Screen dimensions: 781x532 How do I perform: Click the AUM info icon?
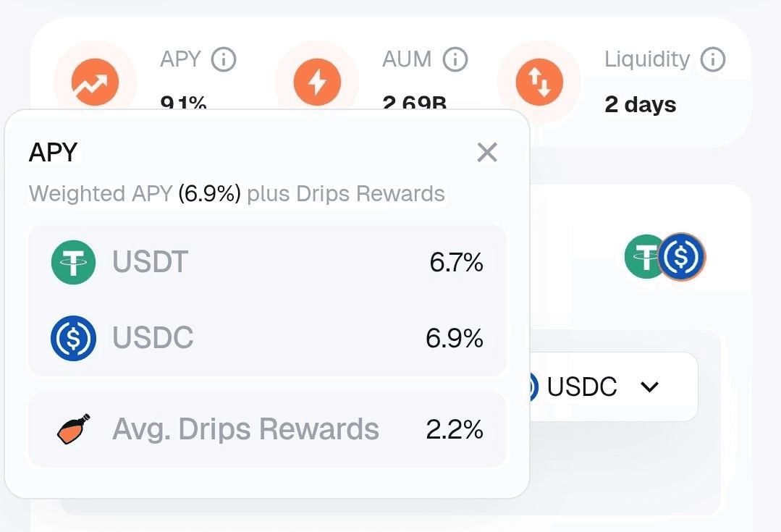click(x=455, y=59)
